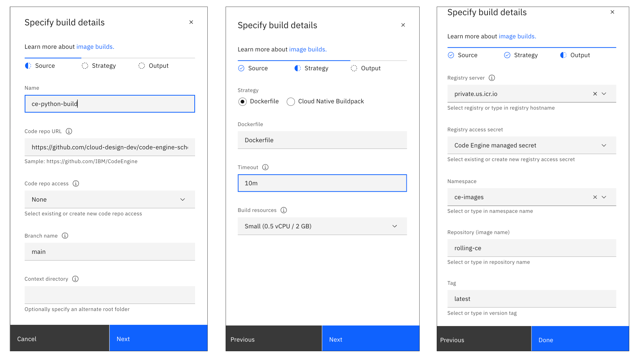Viewport: 636px width, 364px height.
Task: Click info icon beside Build resources
Action: [284, 210]
